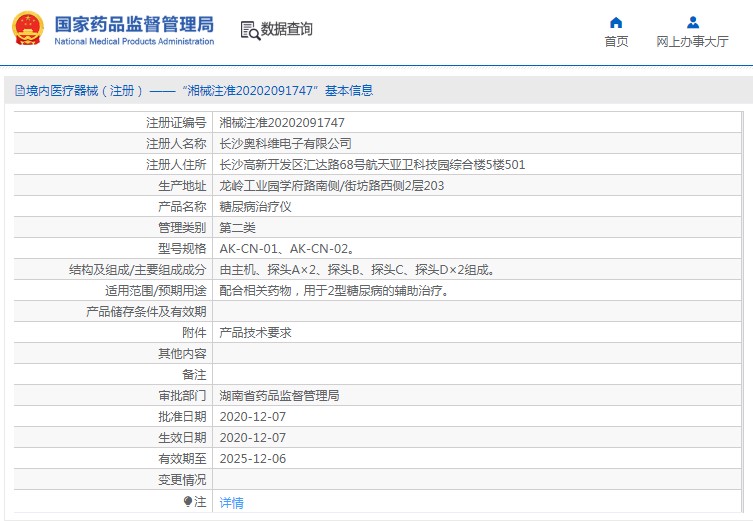Screen dimensions: 753x521
Task: Click the lightbulb icon beside 注
Action: [188, 501]
